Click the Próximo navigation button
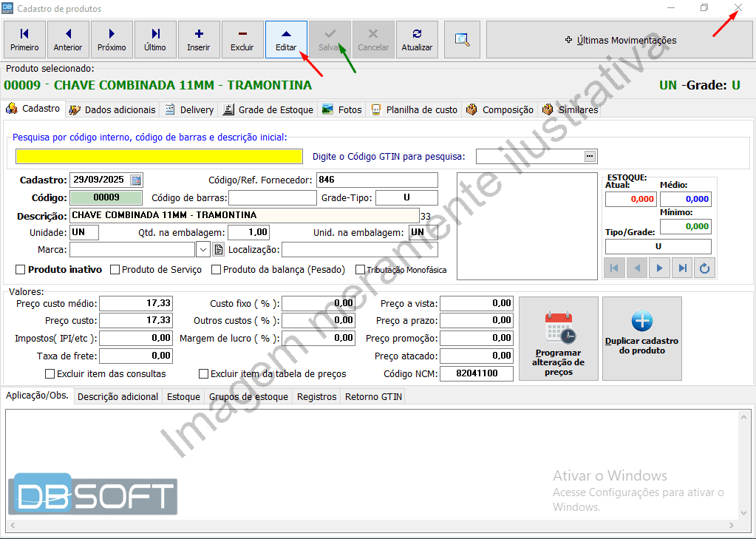The image size is (756, 539). pyautogui.click(x=112, y=40)
